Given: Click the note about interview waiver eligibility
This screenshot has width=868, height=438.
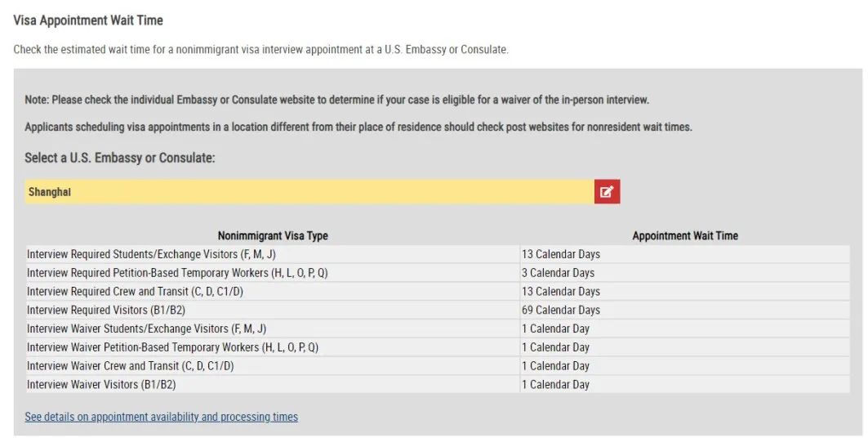Looking at the screenshot, I should coord(336,101).
